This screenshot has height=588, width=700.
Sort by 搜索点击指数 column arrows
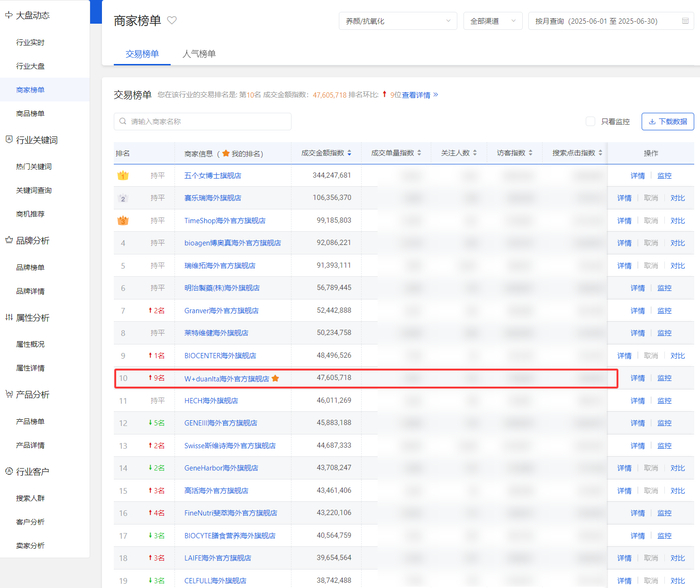(x=600, y=153)
